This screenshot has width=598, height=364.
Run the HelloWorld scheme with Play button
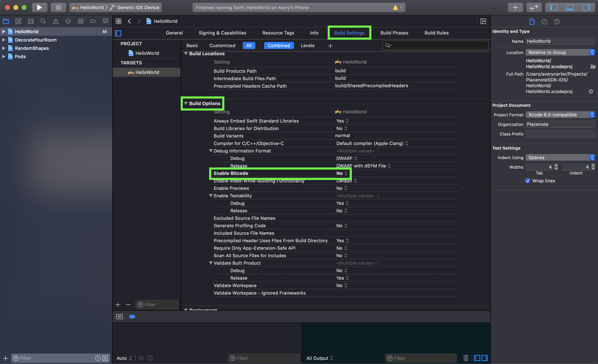pos(39,7)
